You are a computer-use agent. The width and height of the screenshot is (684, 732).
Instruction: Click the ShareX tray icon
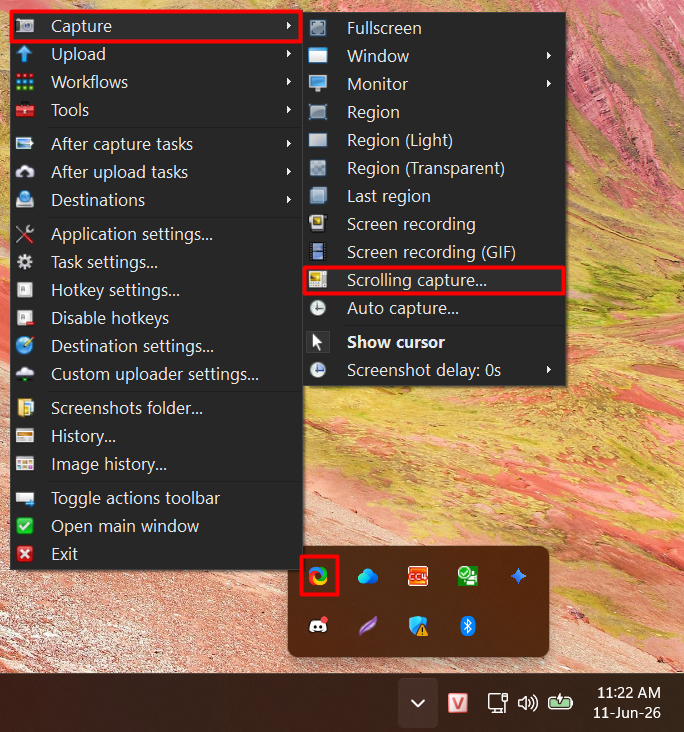(x=318, y=576)
